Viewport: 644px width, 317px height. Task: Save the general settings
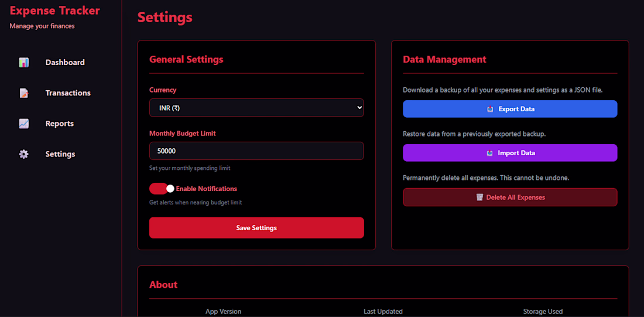256,228
